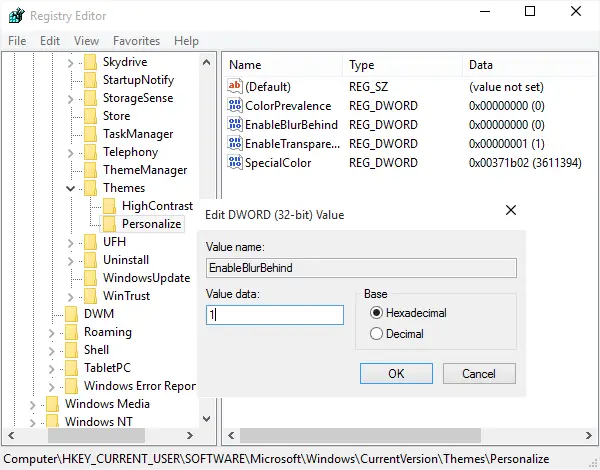
Task: Click the Shell folder icon
Action: point(72,350)
